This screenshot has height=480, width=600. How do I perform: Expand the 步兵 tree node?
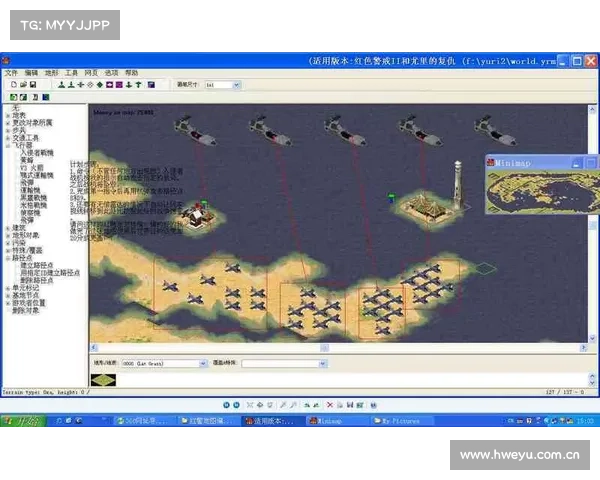(x=7, y=131)
